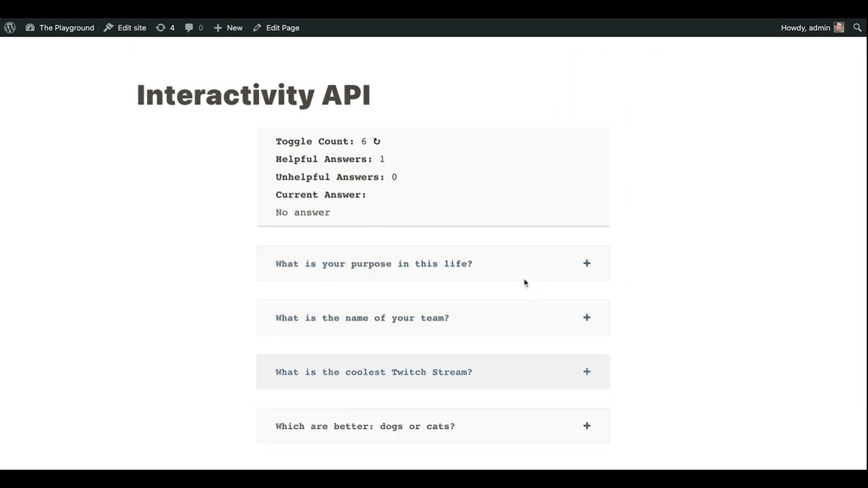Image resolution: width=868 pixels, height=488 pixels.
Task: Click The Playground dashboard icon
Action: point(30,28)
